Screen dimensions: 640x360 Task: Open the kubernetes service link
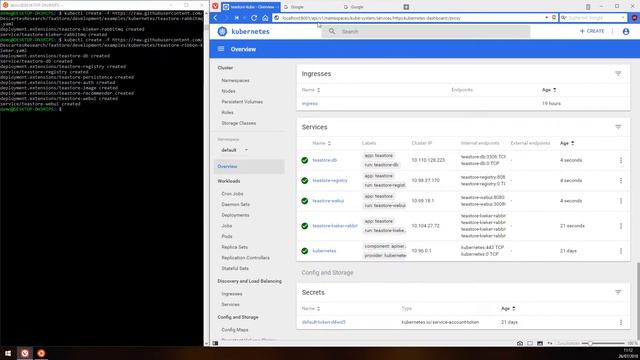[x=324, y=251]
